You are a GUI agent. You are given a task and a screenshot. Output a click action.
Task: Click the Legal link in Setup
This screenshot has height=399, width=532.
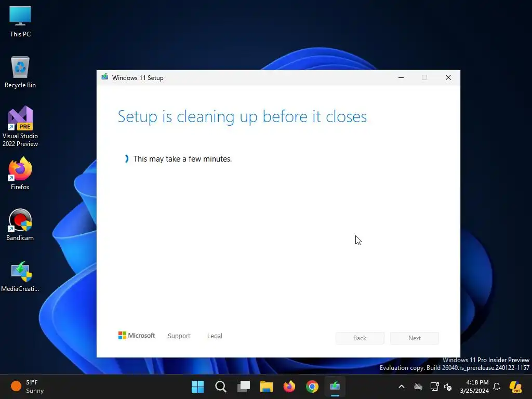point(215,336)
